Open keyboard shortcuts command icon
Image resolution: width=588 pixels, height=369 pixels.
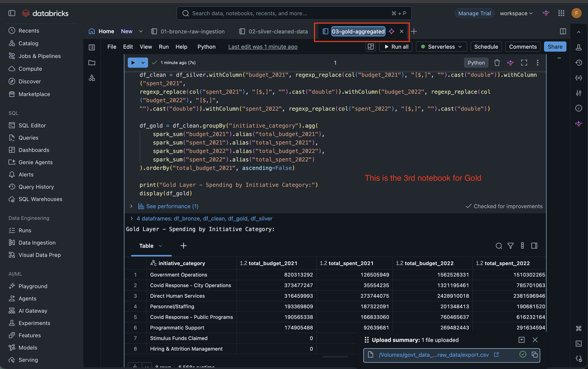pyautogui.click(x=578, y=329)
